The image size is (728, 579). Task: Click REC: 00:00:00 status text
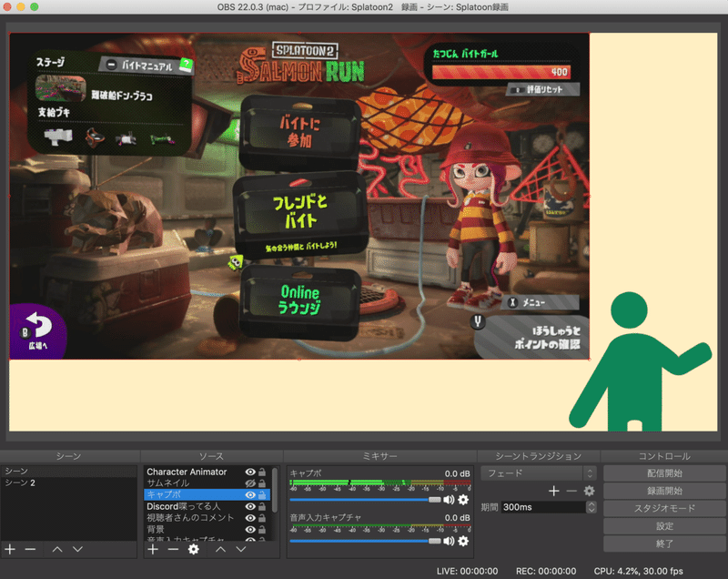(x=546, y=571)
